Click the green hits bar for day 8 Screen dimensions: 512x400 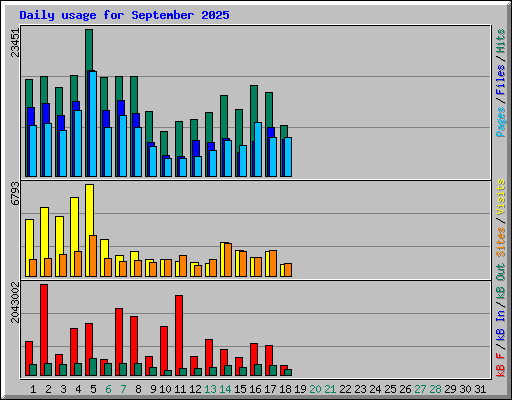point(134,95)
